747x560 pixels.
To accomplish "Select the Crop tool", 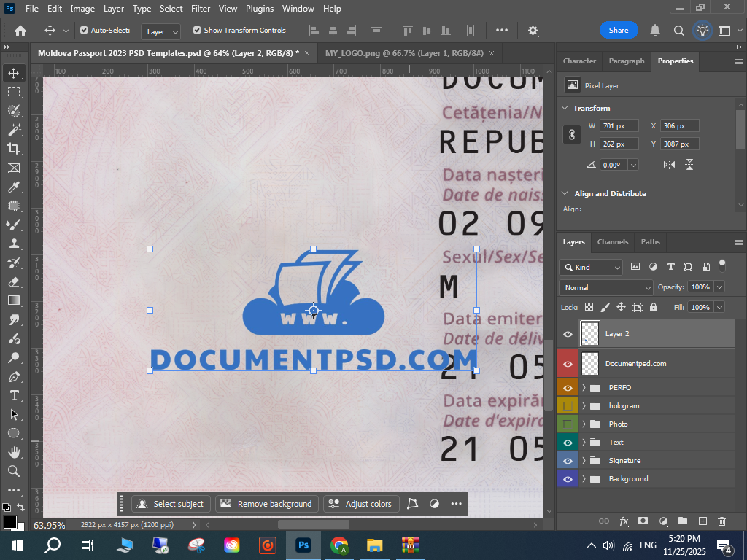I will [x=14, y=149].
